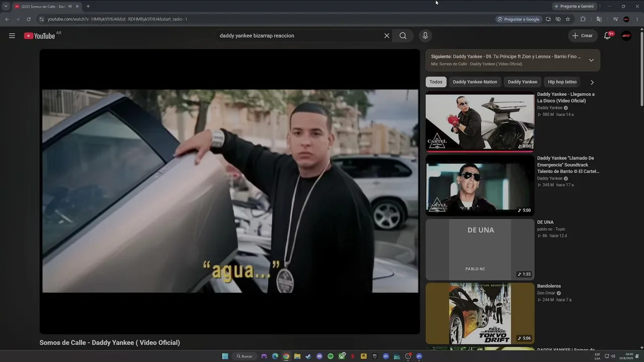This screenshot has height=362, width=644.
Task: Open Chrome three-dot menu
Action: click(x=637, y=19)
